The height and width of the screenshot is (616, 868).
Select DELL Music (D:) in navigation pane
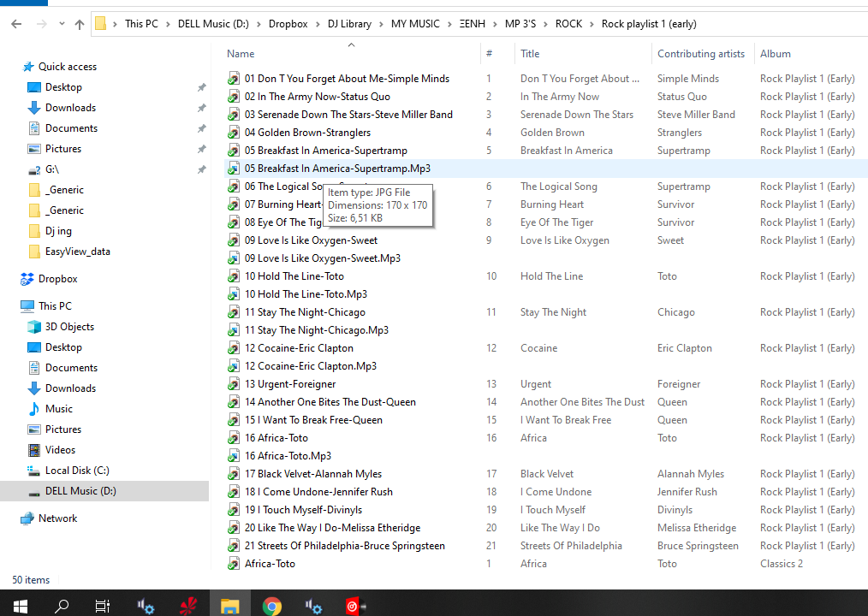80,491
